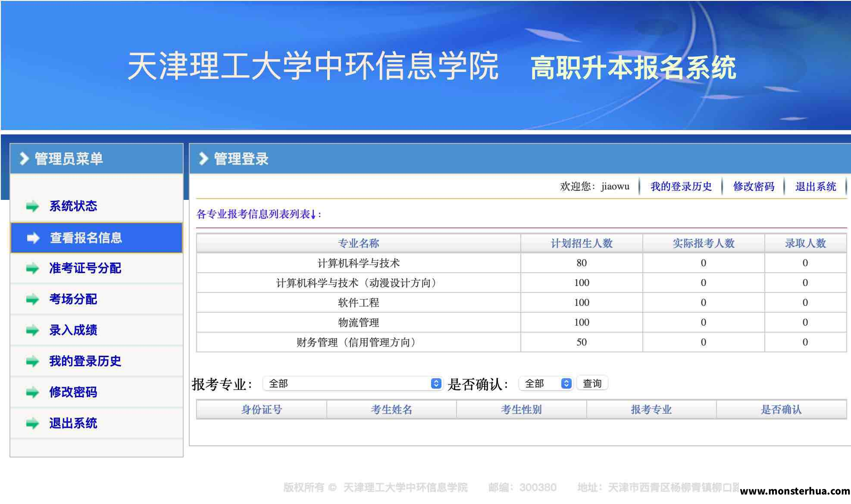Click the 软件工程 row name
Image resolution: width=851 pixels, height=504 pixels.
(x=359, y=303)
